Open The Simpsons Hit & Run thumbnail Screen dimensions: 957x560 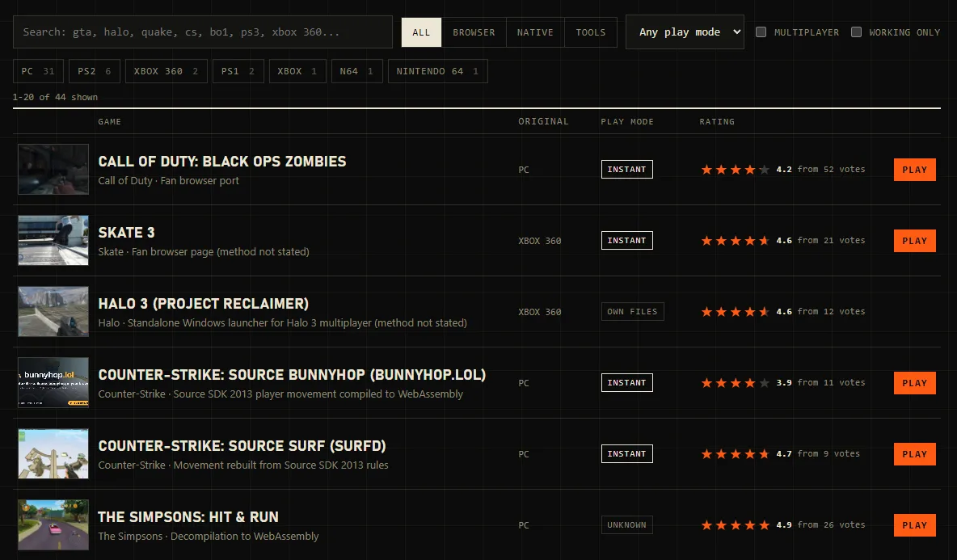tap(53, 524)
